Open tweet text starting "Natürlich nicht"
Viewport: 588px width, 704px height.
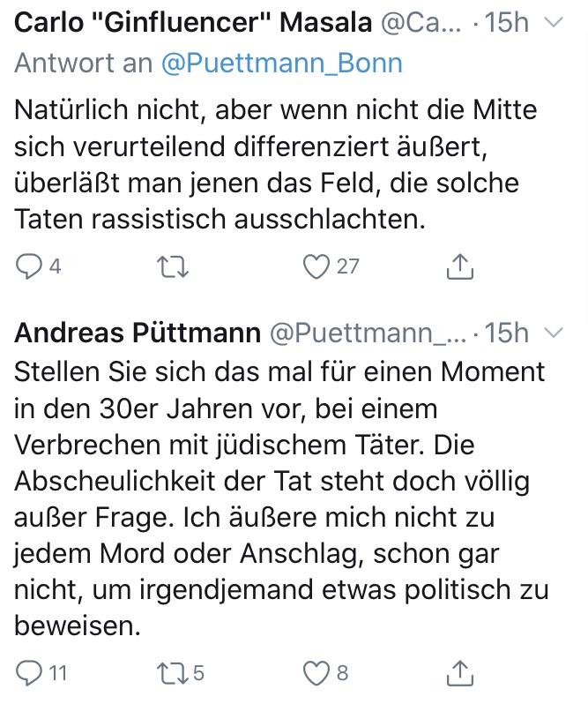click(x=273, y=165)
